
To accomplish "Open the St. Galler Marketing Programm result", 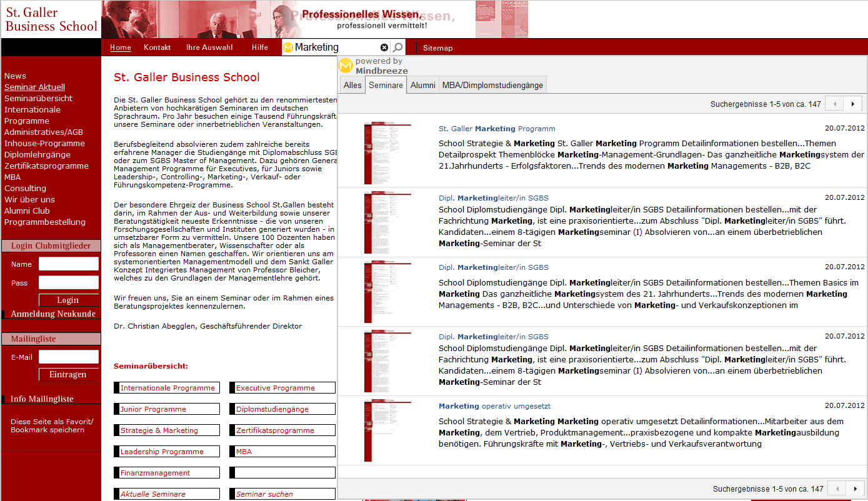I will [497, 129].
